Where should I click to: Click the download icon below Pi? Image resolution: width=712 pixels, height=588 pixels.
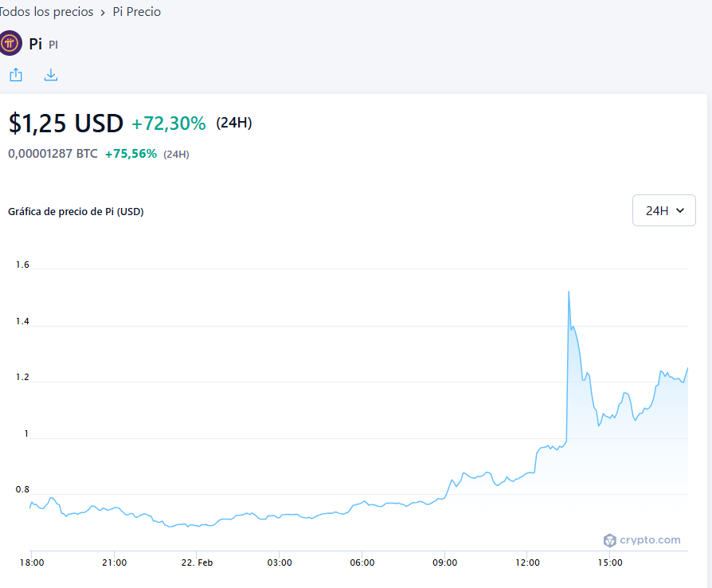coord(51,75)
